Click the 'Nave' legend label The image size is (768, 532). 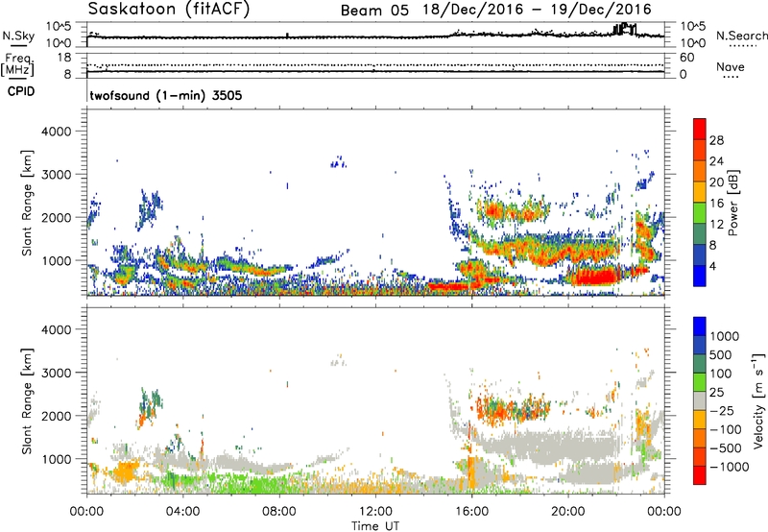pos(731,66)
